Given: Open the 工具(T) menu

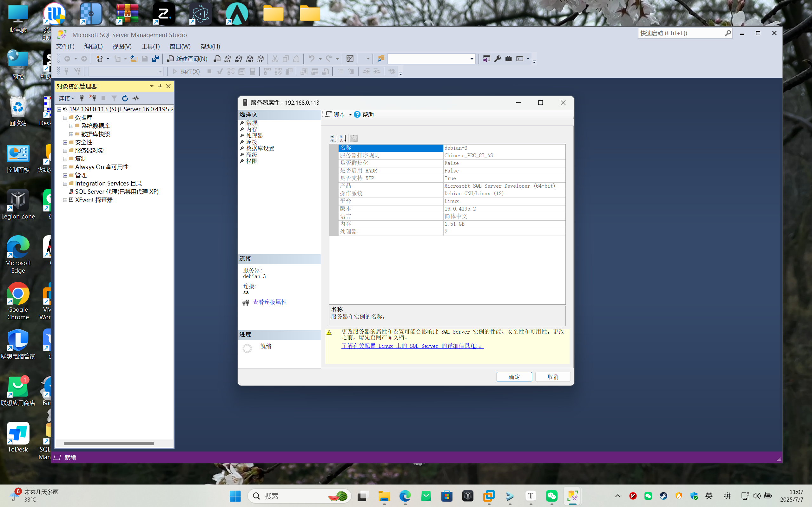Looking at the screenshot, I should click(150, 46).
